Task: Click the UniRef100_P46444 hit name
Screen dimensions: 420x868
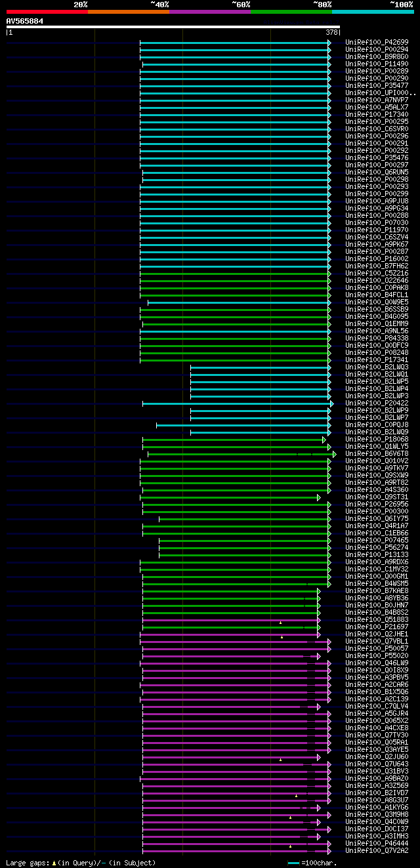Action: (x=377, y=843)
